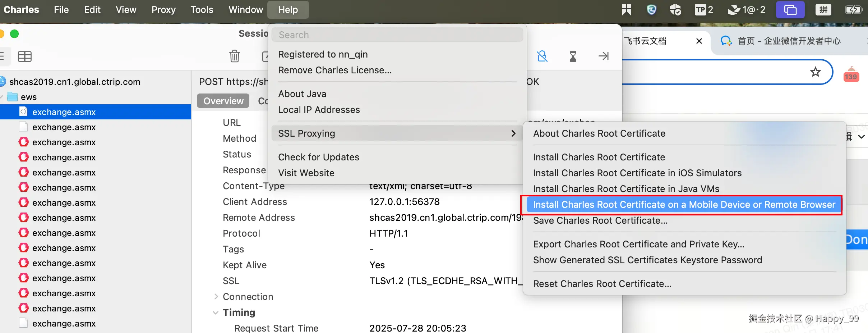This screenshot has width=868, height=333.
Task: Expand the Connection section
Action: point(216,297)
